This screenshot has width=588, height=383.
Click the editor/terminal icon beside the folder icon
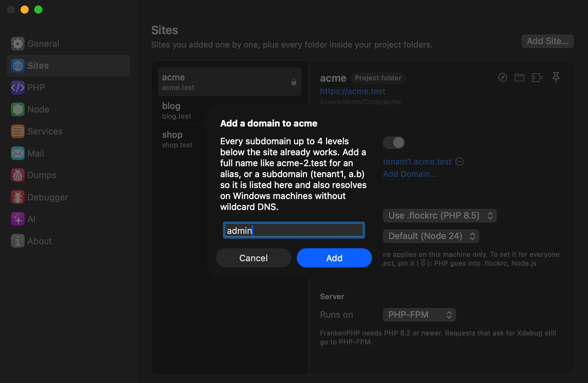pyautogui.click(x=537, y=78)
